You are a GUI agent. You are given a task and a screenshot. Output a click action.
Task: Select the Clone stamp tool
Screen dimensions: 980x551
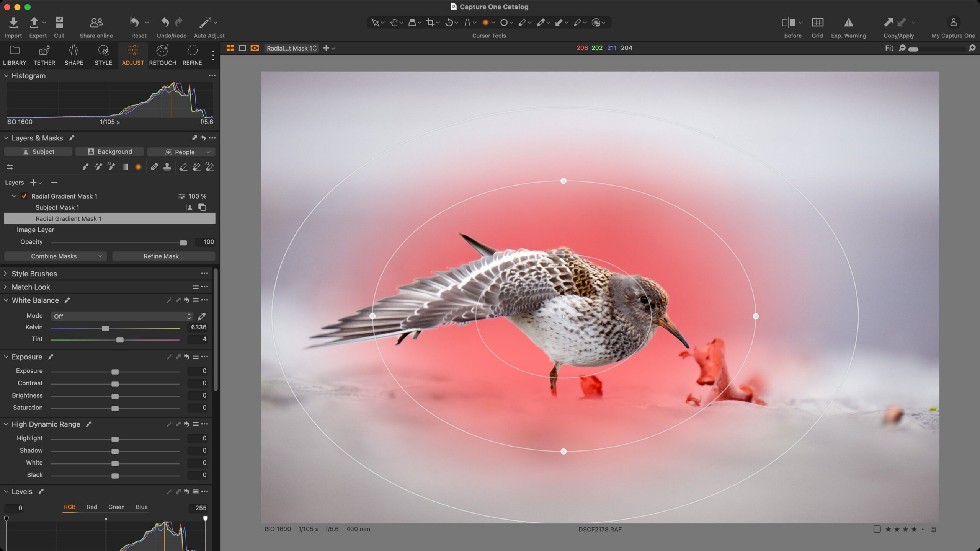pos(167,166)
